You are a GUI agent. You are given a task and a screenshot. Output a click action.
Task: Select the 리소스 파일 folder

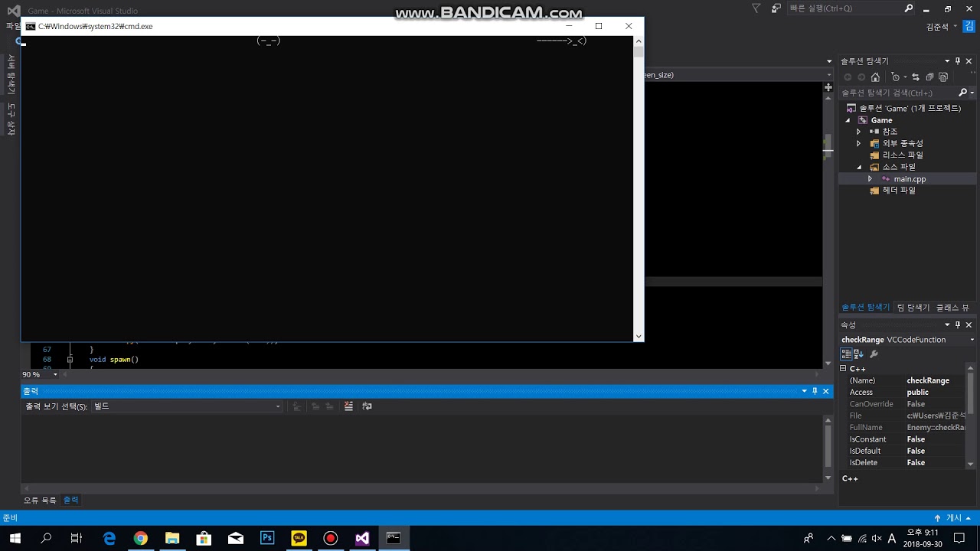pos(903,155)
